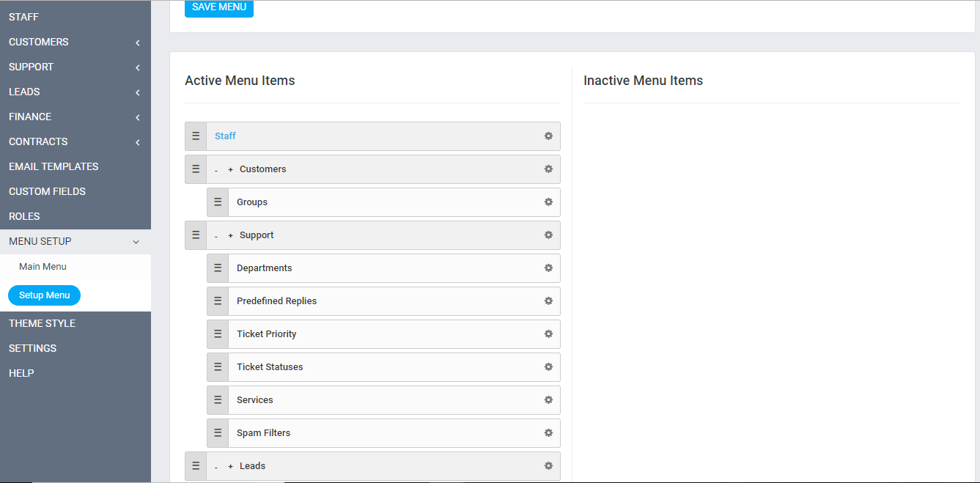The width and height of the screenshot is (980, 483).
Task: Expand the Finance sidebar chevron
Action: point(137,118)
